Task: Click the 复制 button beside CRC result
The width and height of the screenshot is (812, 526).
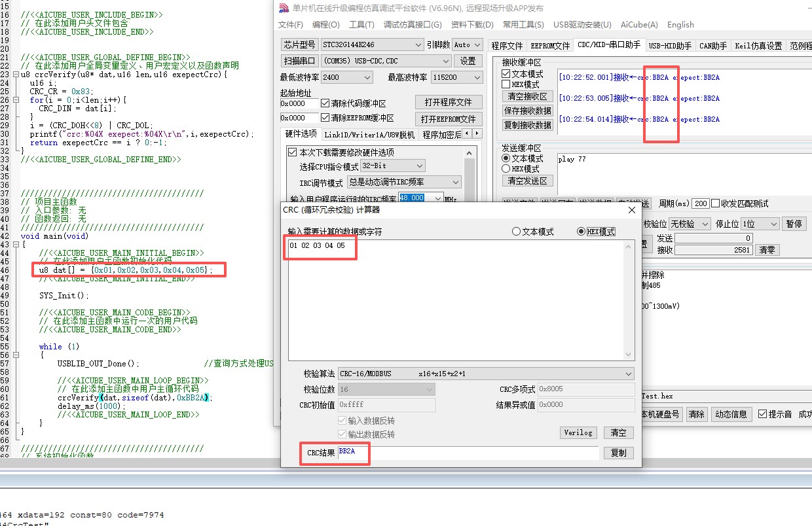Action: (x=618, y=453)
